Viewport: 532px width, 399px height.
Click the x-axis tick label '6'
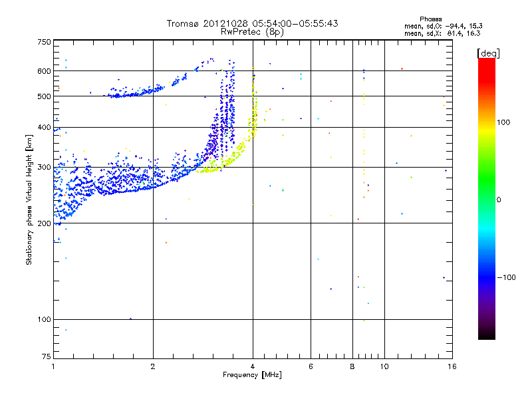click(311, 366)
